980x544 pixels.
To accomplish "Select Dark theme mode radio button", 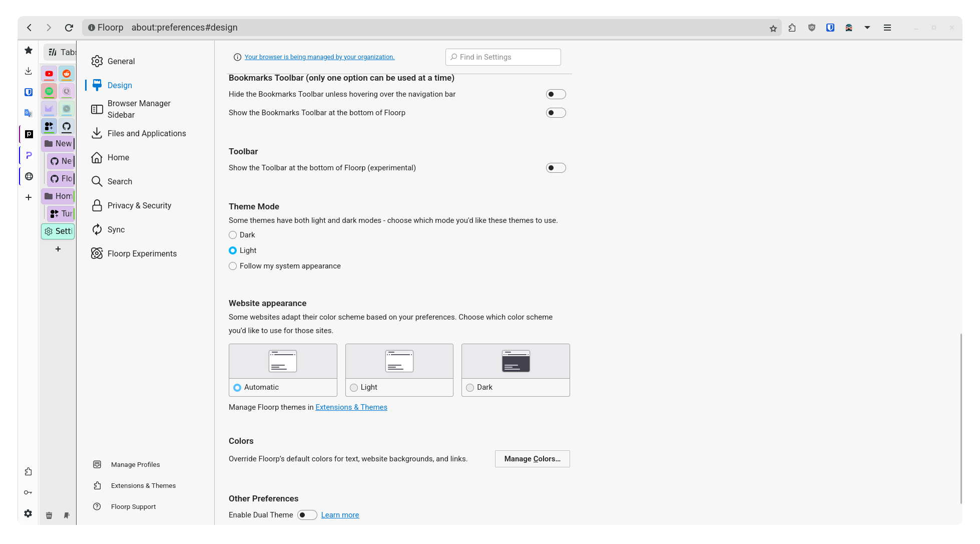I will (233, 235).
